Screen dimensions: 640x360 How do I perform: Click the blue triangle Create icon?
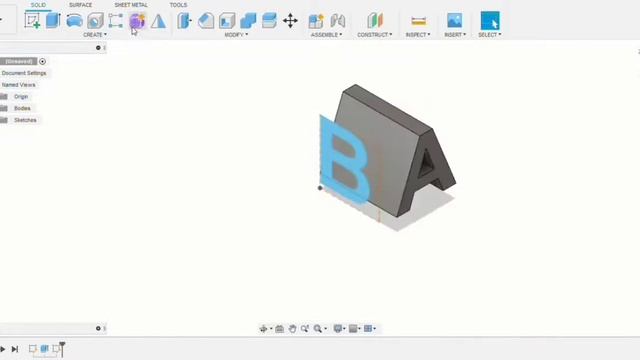pos(158,21)
